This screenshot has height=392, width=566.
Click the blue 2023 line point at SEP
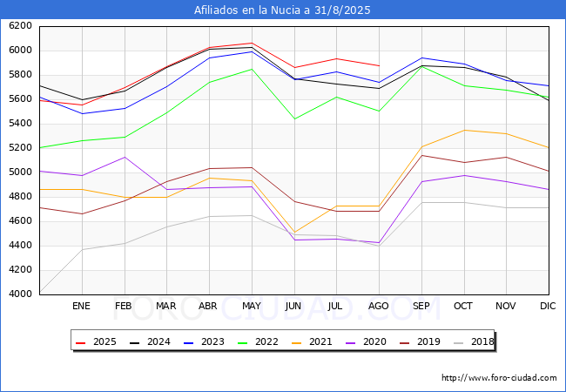[x=421, y=57]
